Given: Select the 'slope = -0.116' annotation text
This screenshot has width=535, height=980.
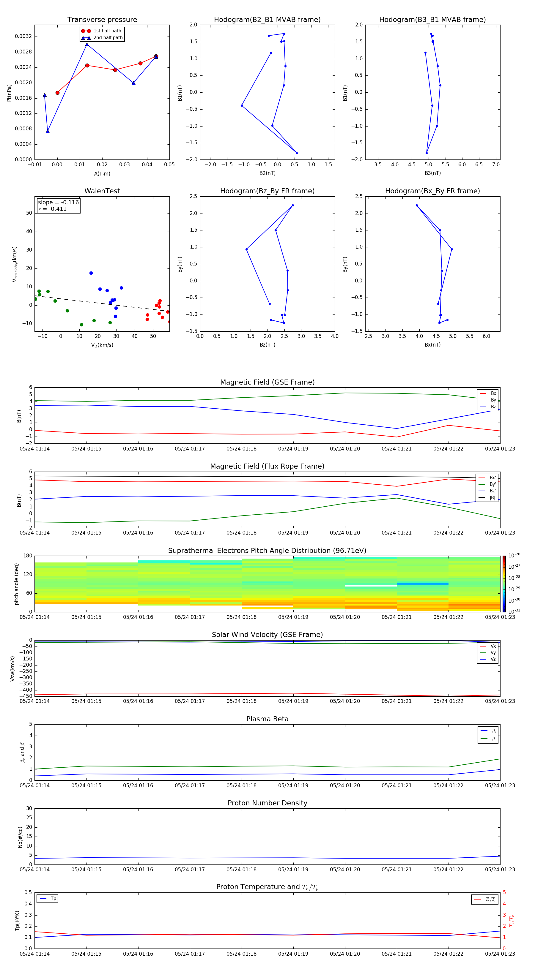Looking at the screenshot, I should [x=58, y=203].
